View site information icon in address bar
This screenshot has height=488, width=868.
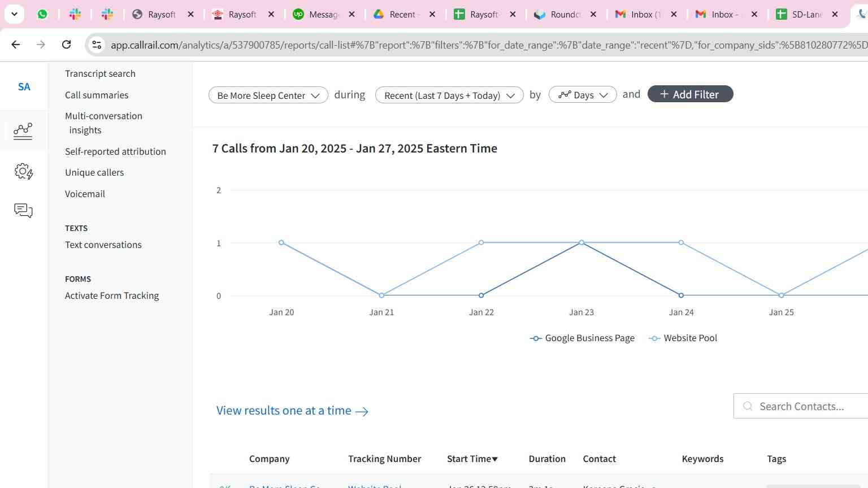(97, 45)
